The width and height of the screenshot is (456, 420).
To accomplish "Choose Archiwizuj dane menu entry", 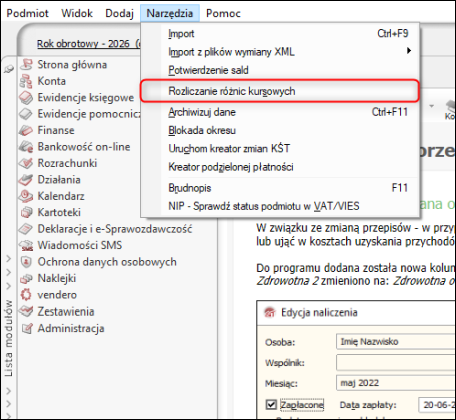I will [280, 112].
